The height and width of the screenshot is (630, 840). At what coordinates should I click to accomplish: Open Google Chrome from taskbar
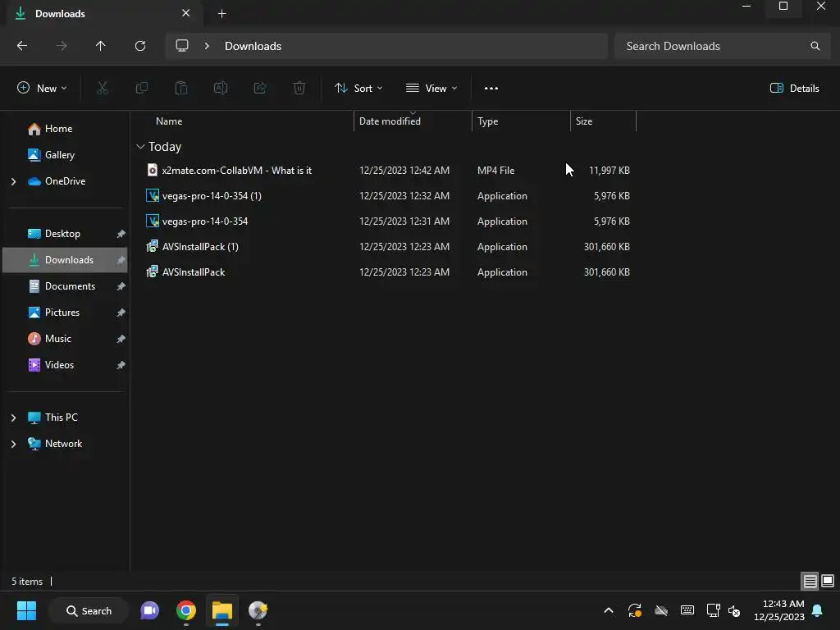(x=186, y=610)
